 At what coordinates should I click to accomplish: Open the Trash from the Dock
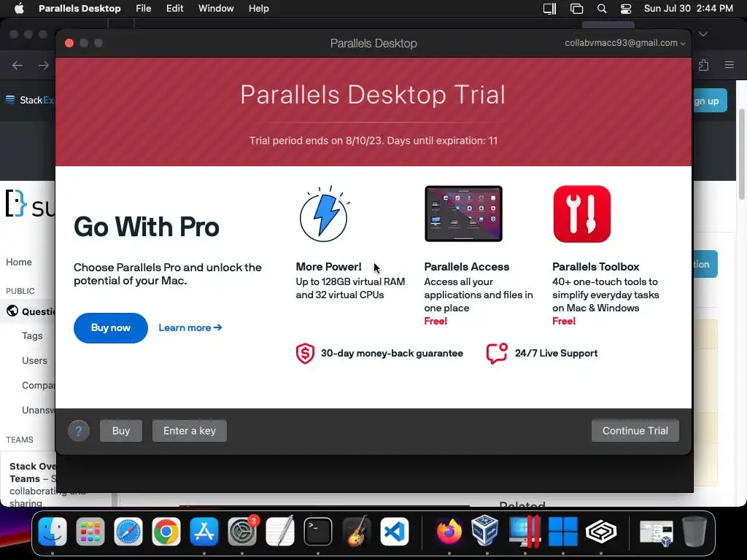point(694,532)
